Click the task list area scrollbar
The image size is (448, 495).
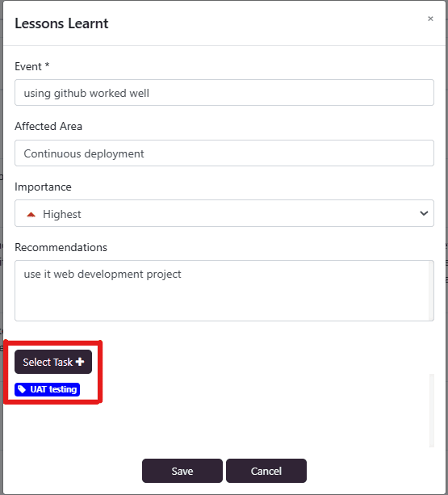click(432, 410)
